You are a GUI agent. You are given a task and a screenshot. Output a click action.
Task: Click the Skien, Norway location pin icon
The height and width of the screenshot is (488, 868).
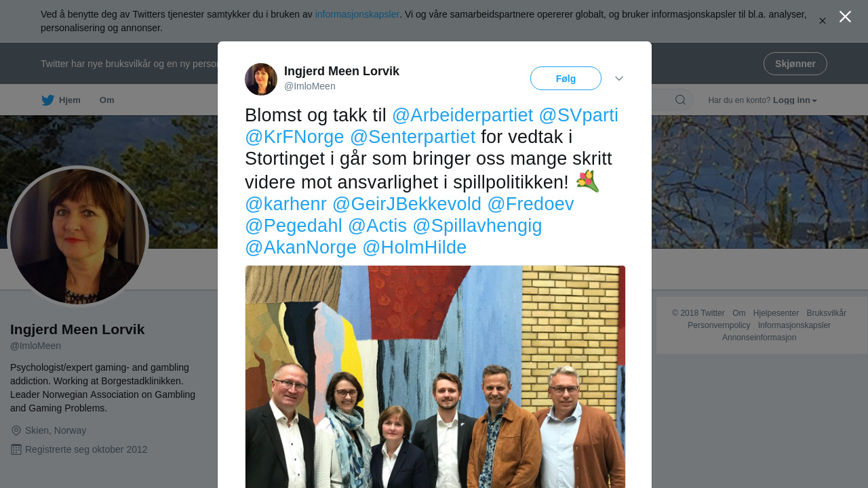pos(16,430)
